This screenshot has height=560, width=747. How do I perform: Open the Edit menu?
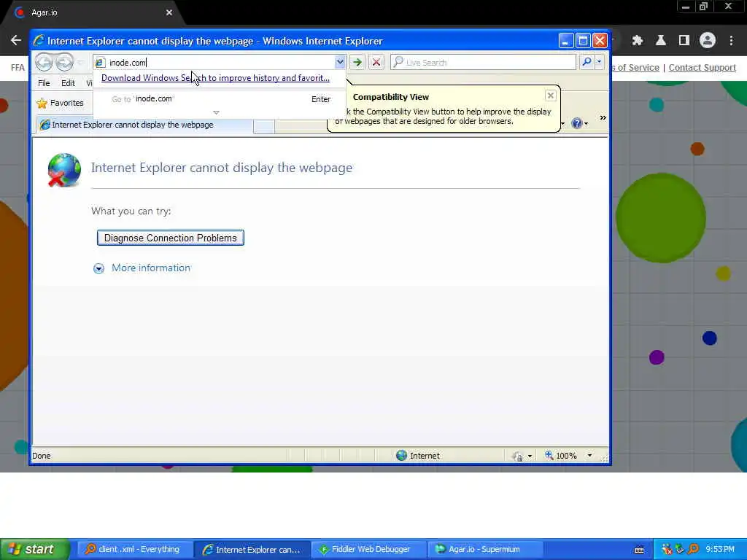coord(68,83)
